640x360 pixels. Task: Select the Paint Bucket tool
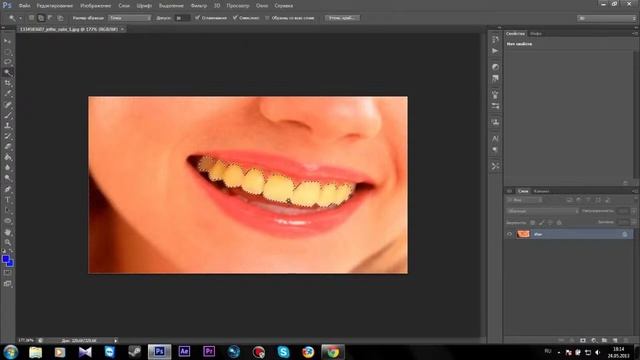tap(7, 158)
